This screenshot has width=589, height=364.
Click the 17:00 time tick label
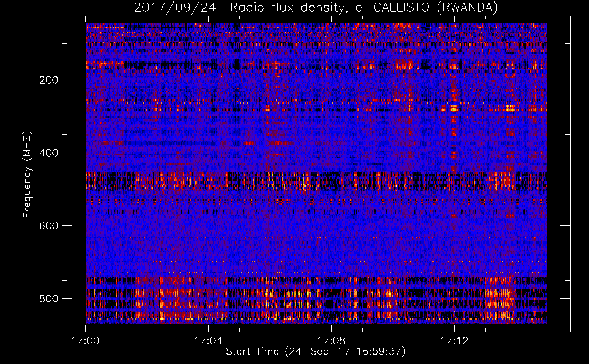click(x=85, y=341)
